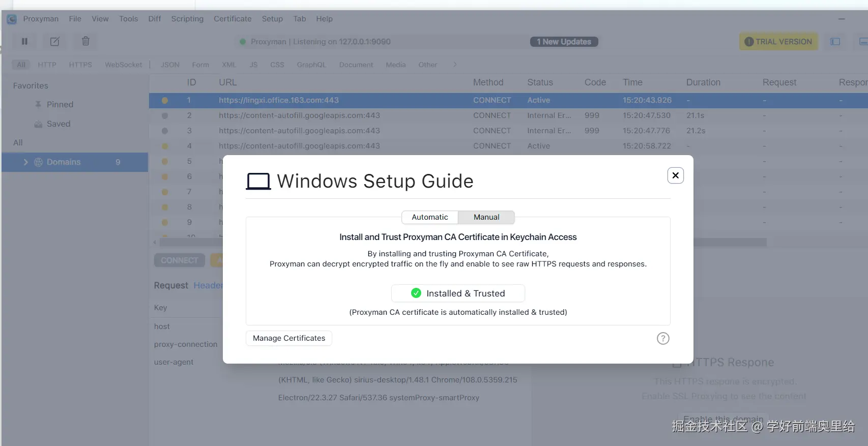Click the warning icon in Trial Version
The image size is (868, 446).
click(x=749, y=42)
